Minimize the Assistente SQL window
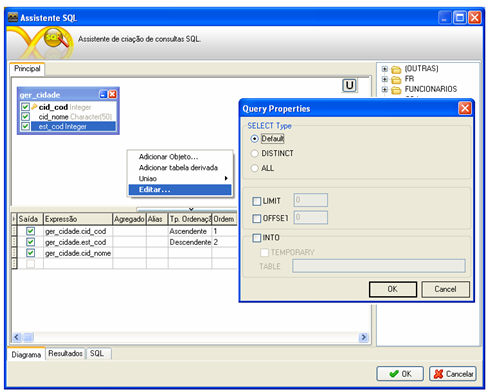This screenshot has width=488, height=392. pyautogui.click(x=445, y=17)
